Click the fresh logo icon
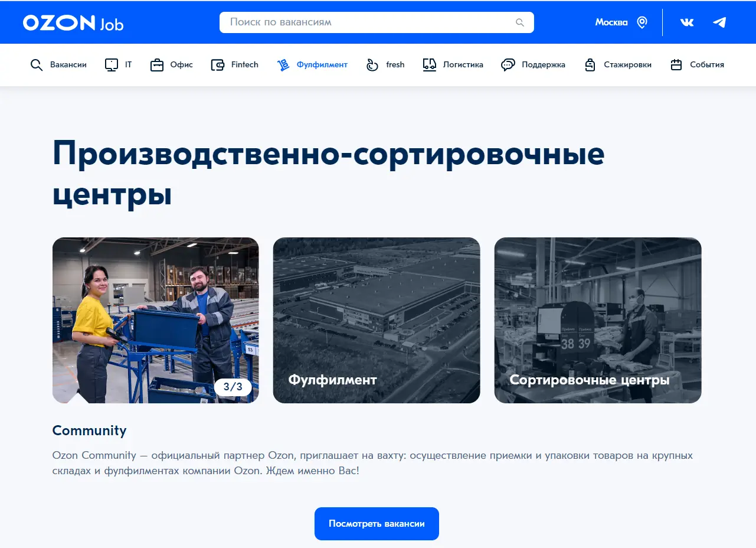The width and height of the screenshot is (756, 548). point(372,65)
